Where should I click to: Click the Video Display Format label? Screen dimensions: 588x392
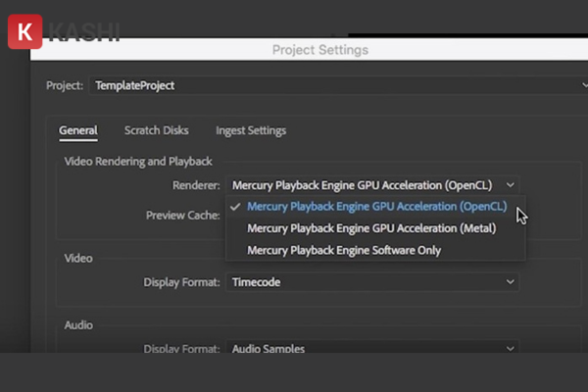pyautogui.click(x=181, y=282)
